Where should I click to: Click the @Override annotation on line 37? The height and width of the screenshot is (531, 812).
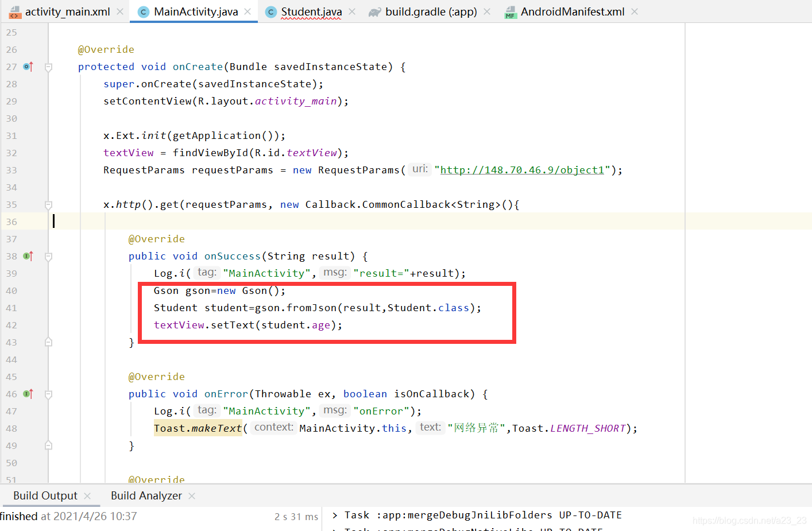(x=157, y=239)
